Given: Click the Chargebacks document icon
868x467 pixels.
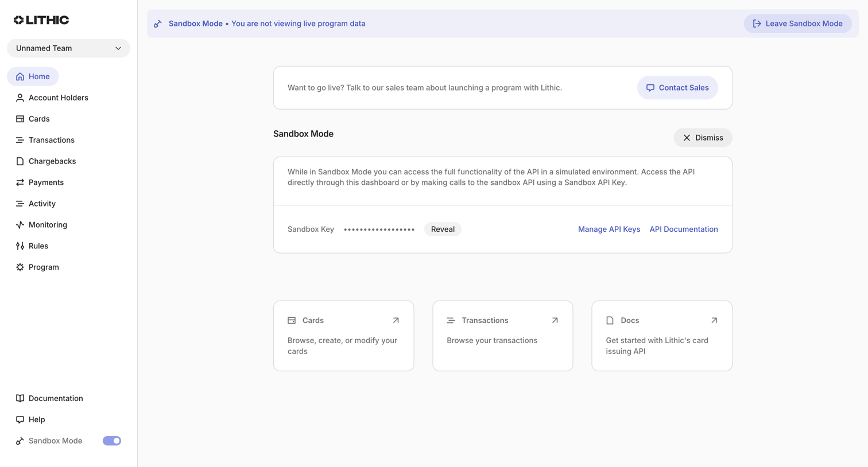Looking at the screenshot, I should [20, 161].
